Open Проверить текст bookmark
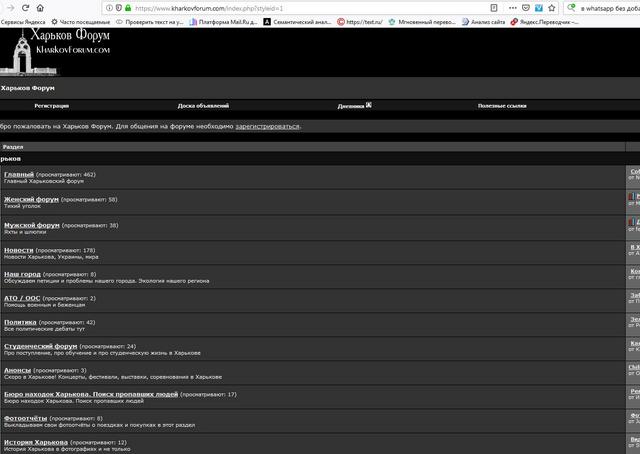 [x=149, y=22]
